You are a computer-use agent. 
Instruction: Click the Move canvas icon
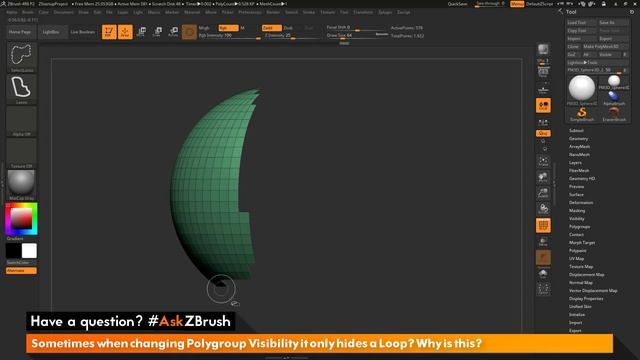point(543,177)
